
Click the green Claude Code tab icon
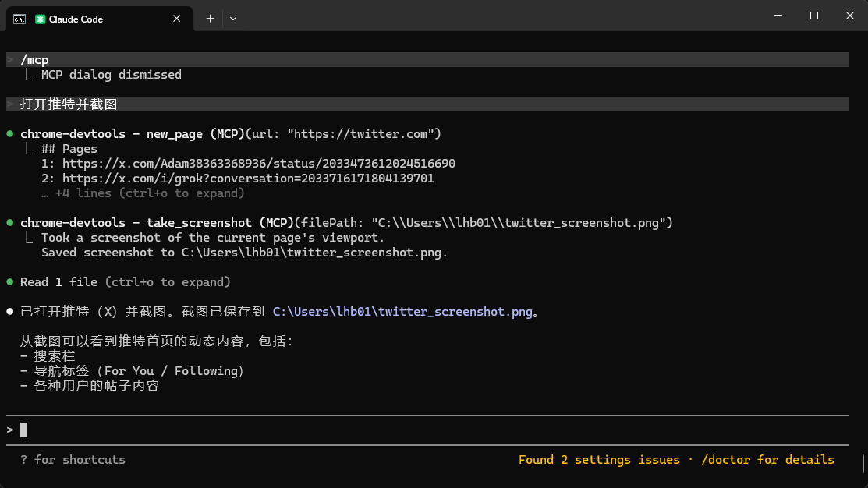(40, 19)
